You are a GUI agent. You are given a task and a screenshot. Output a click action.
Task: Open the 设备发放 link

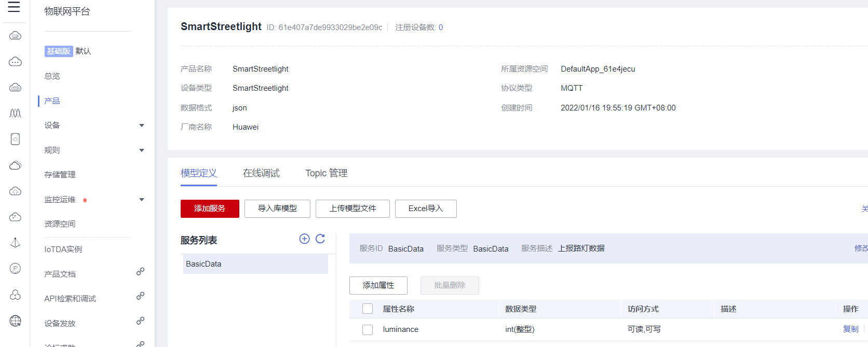60,324
